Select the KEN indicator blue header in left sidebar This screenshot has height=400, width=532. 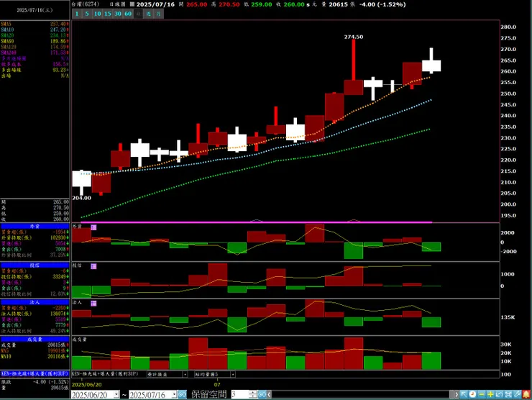[35, 373]
